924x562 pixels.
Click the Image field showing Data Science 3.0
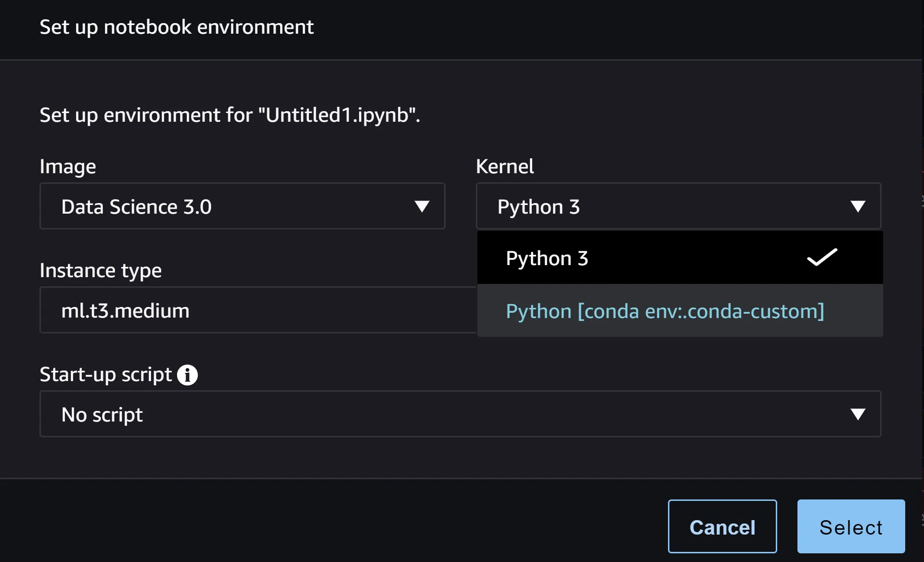click(136, 206)
